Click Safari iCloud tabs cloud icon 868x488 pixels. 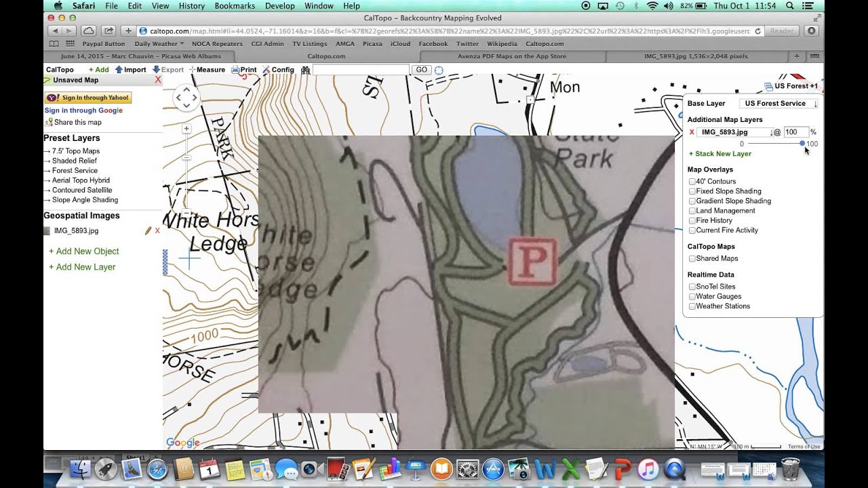click(x=88, y=31)
